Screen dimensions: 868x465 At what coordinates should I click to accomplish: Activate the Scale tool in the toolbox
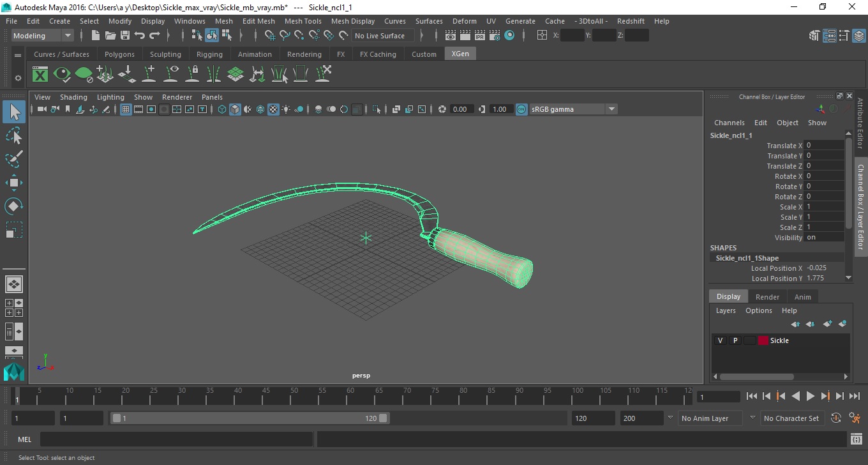14,230
